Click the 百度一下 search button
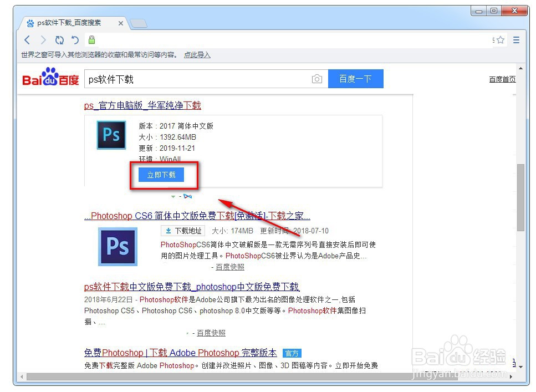The height and width of the screenshot is (392, 536). (x=355, y=79)
